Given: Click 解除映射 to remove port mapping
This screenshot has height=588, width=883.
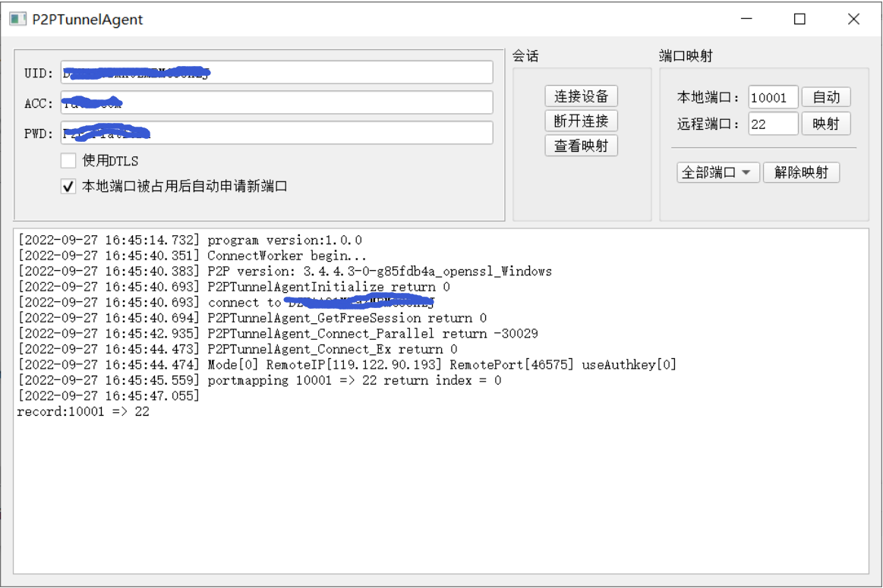Looking at the screenshot, I should (802, 172).
